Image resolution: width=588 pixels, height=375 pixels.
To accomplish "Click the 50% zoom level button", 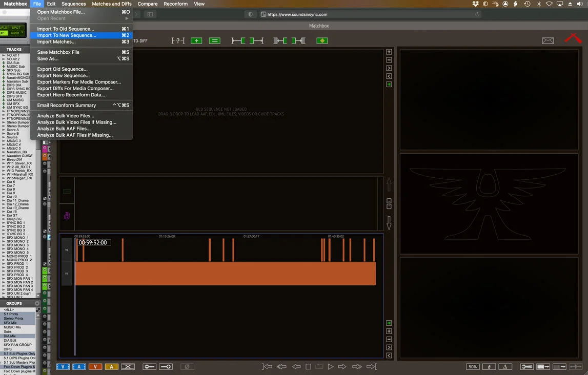I will 472,366.
